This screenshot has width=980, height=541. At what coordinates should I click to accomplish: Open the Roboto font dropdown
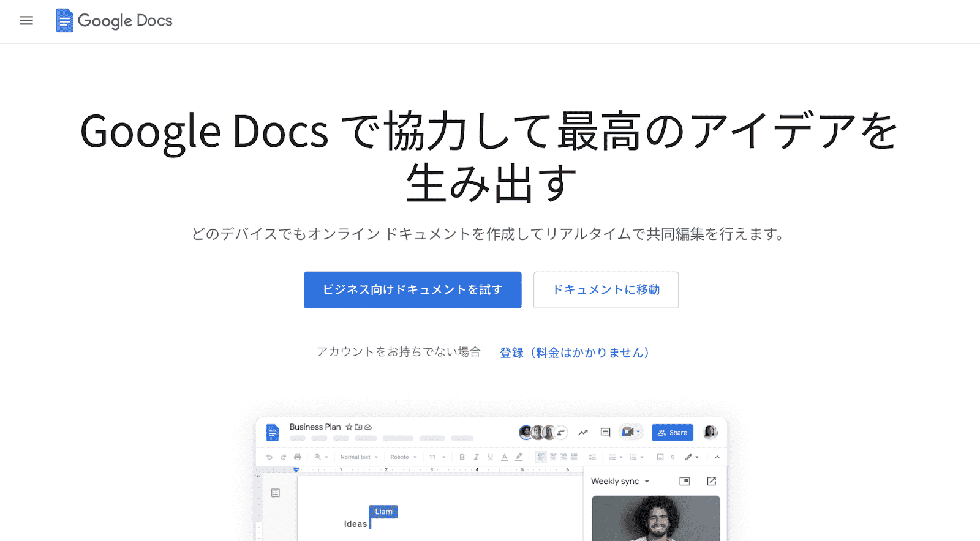tap(403, 457)
